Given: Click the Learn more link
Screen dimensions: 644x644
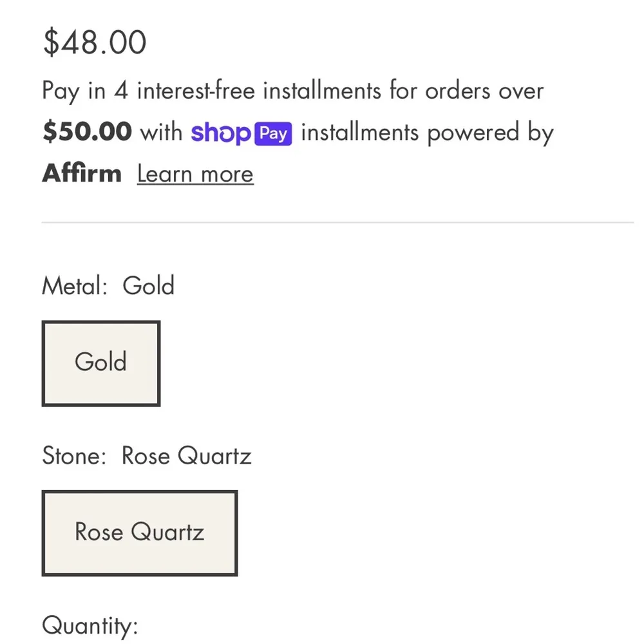Looking at the screenshot, I should pyautogui.click(x=195, y=174).
